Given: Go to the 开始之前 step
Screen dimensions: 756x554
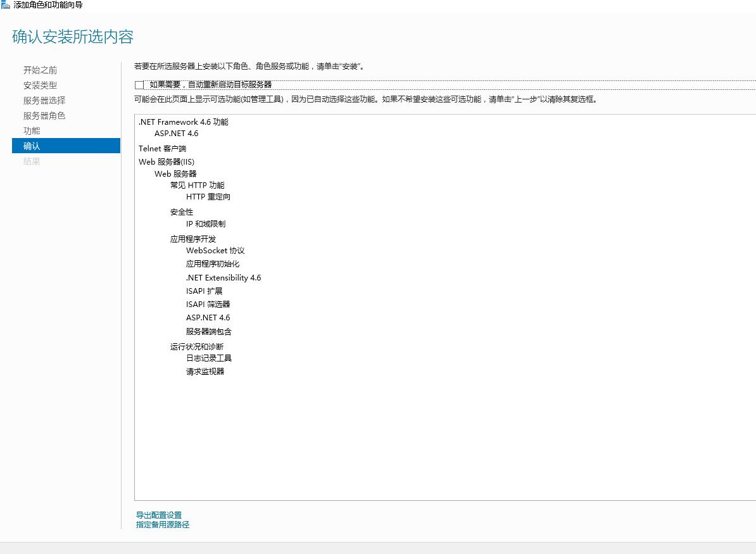Looking at the screenshot, I should pos(40,70).
